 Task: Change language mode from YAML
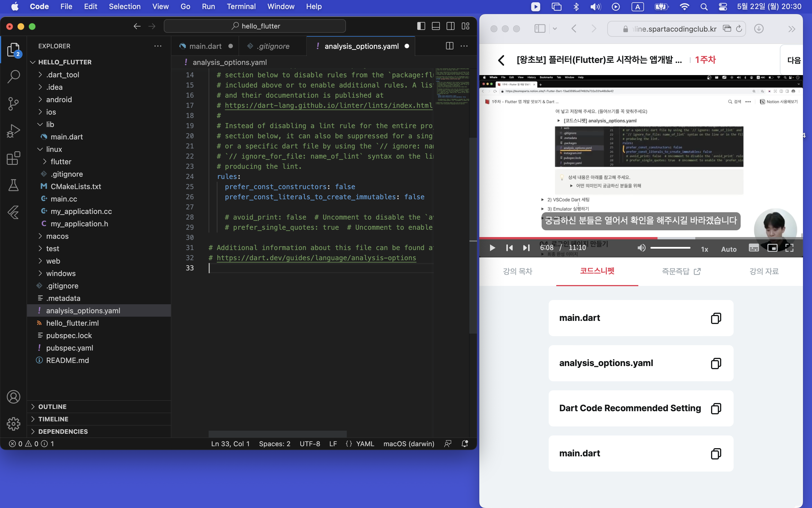point(365,444)
